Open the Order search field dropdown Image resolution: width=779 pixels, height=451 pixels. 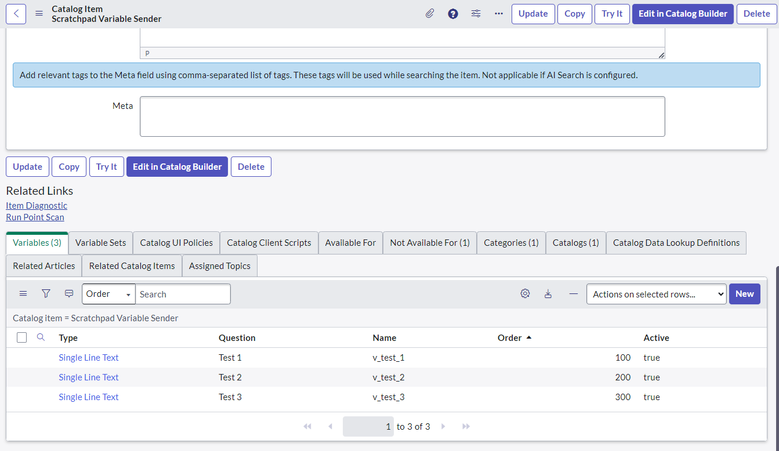click(109, 294)
